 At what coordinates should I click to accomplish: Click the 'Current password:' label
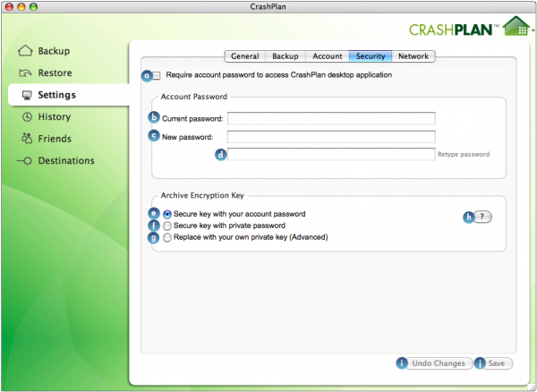(192, 119)
